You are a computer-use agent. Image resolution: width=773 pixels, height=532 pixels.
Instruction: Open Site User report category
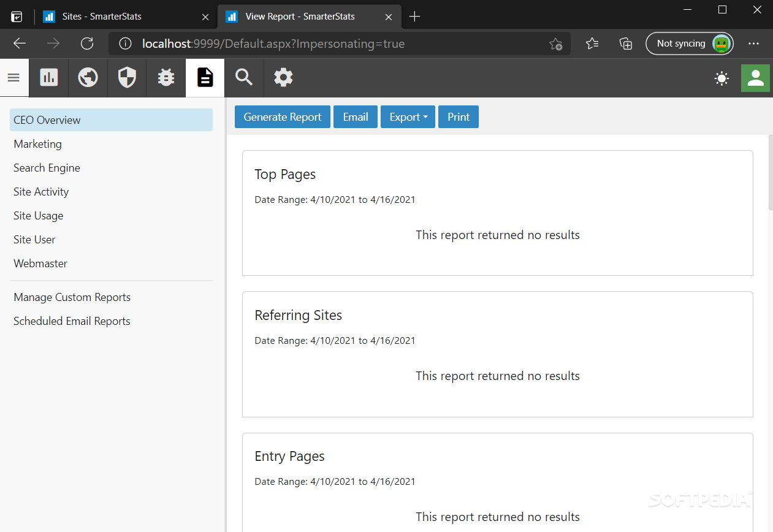click(x=111, y=240)
